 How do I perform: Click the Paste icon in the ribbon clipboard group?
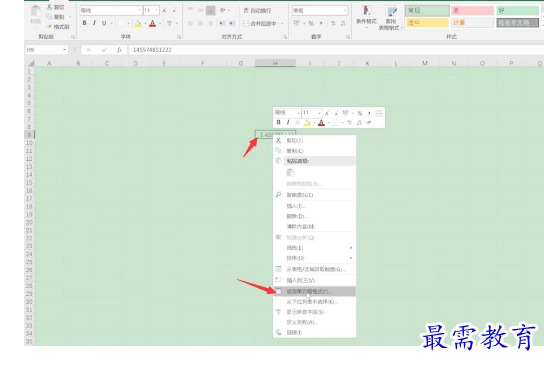[x=35, y=11]
